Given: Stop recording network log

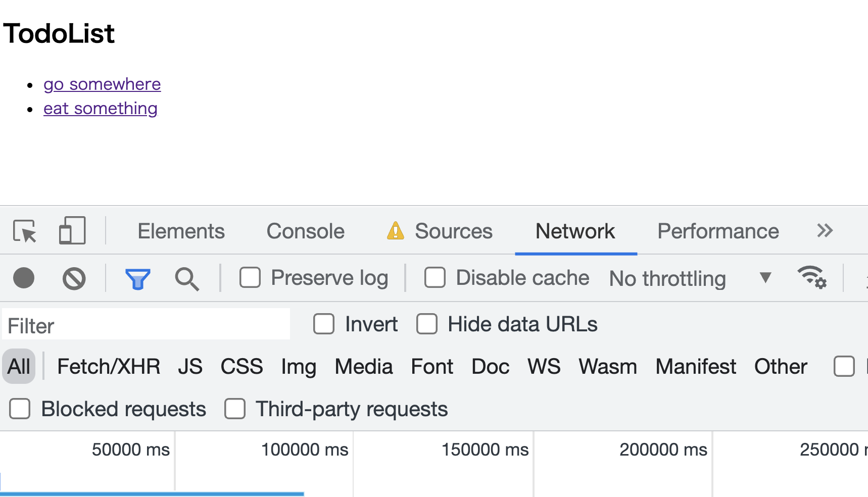Looking at the screenshot, I should click(24, 278).
